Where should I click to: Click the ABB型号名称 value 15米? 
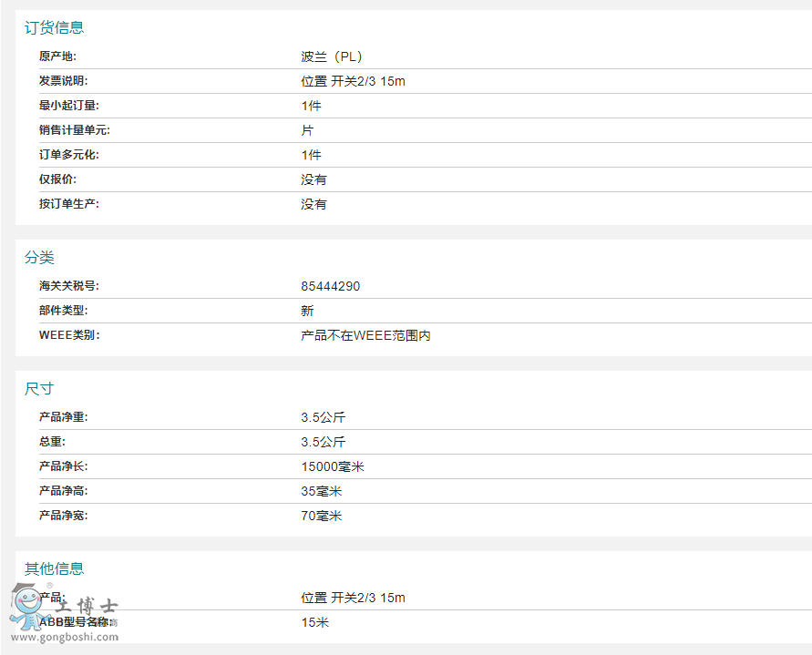[313, 621]
